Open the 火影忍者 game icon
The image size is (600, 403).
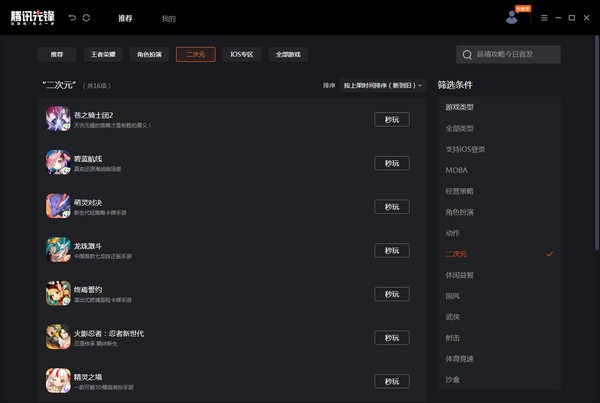coord(58,337)
